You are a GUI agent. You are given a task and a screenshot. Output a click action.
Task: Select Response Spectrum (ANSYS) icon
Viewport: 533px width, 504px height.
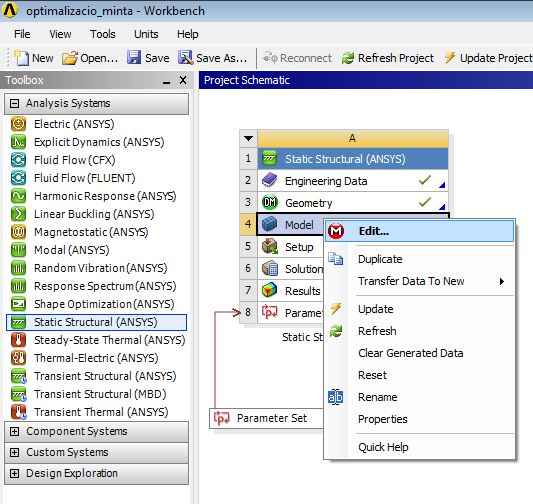click(18, 286)
